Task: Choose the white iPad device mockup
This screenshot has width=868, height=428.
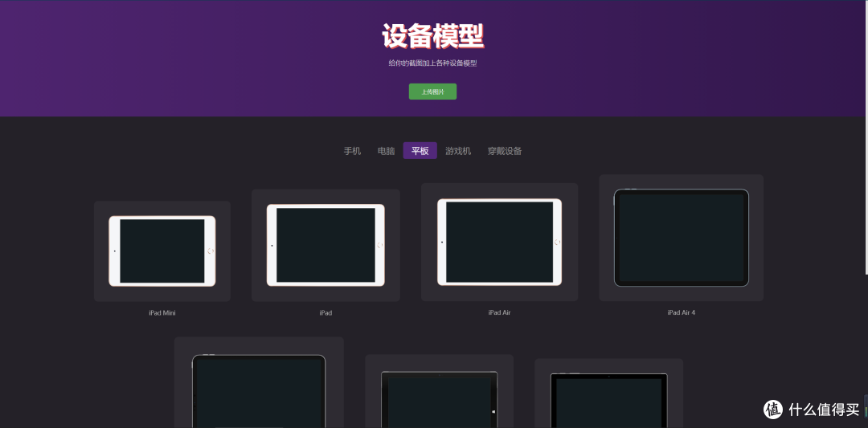Action: [325, 245]
